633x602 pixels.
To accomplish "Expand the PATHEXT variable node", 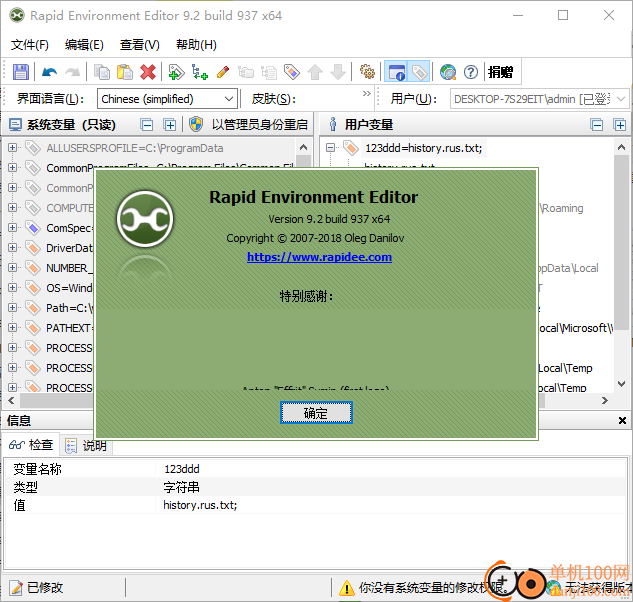I will click(12, 327).
